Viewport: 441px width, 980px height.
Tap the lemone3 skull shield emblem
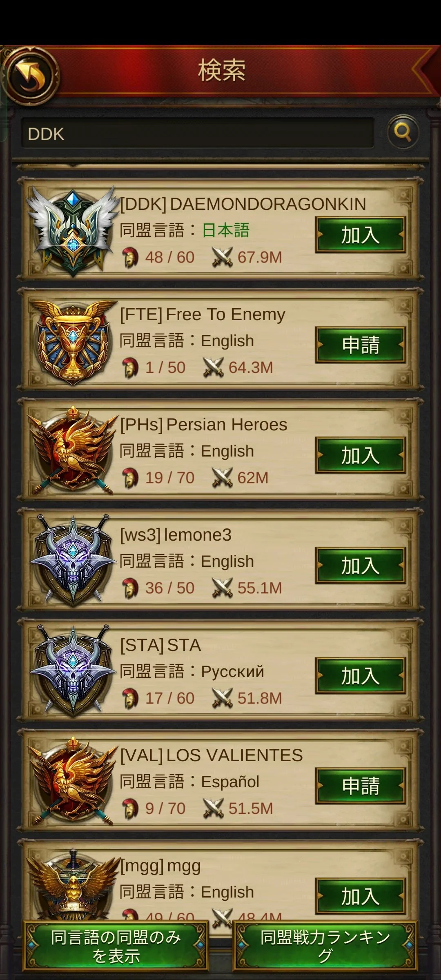pyautogui.click(x=73, y=561)
